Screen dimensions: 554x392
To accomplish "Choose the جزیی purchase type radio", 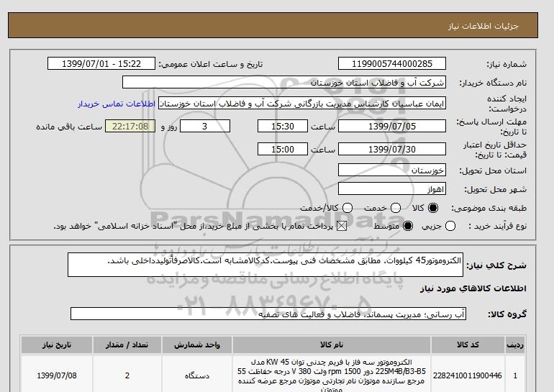I will [x=450, y=226].
